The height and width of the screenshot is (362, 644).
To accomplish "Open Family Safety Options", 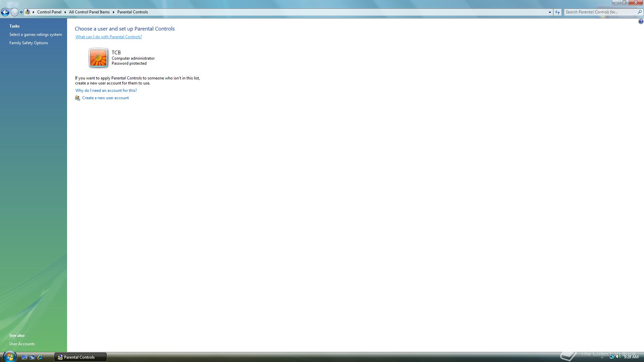I will click(29, 43).
